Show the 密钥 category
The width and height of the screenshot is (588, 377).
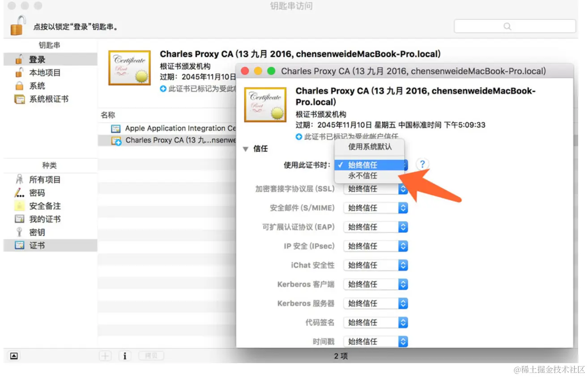50,232
